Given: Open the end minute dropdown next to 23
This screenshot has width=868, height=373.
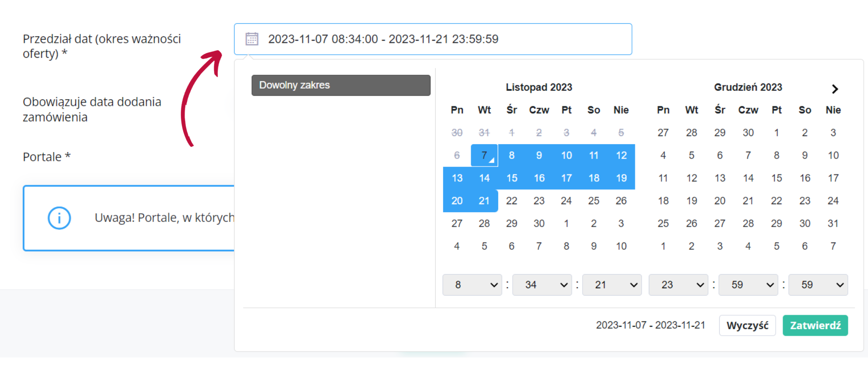Looking at the screenshot, I should click(748, 285).
